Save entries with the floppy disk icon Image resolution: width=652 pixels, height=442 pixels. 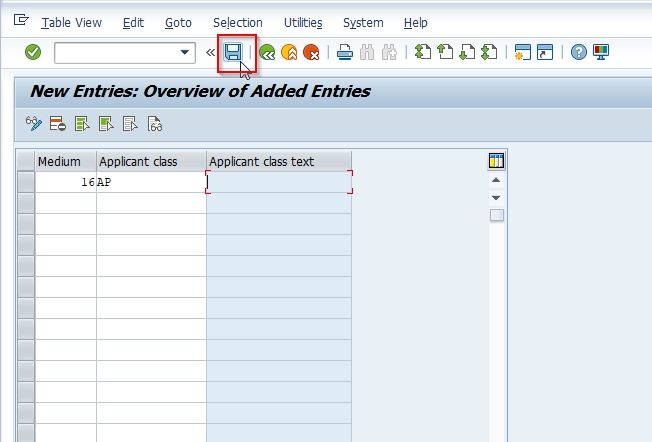[233, 52]
